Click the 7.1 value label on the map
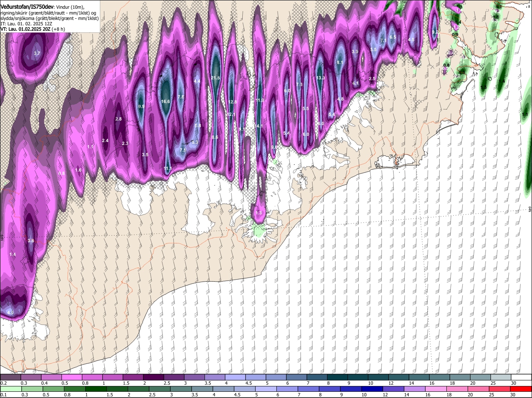 pyautogui.click(x=384, y=40)
